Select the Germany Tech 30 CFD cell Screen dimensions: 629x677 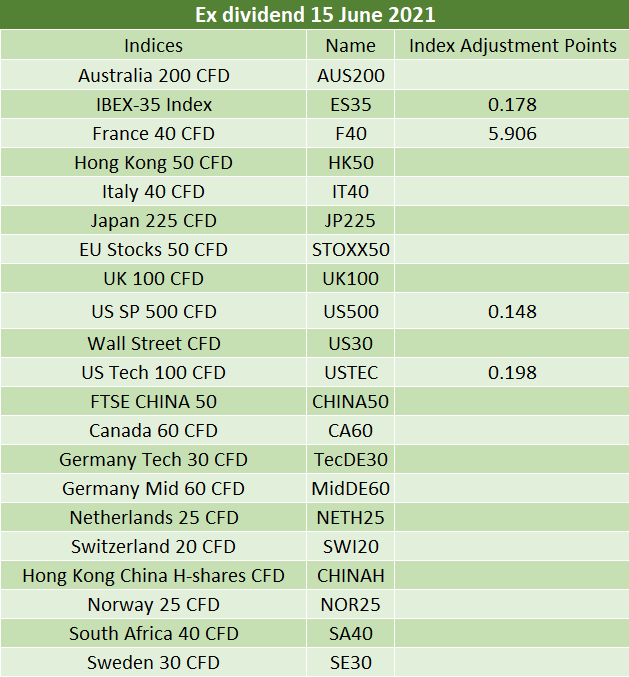tap(153, 459)
